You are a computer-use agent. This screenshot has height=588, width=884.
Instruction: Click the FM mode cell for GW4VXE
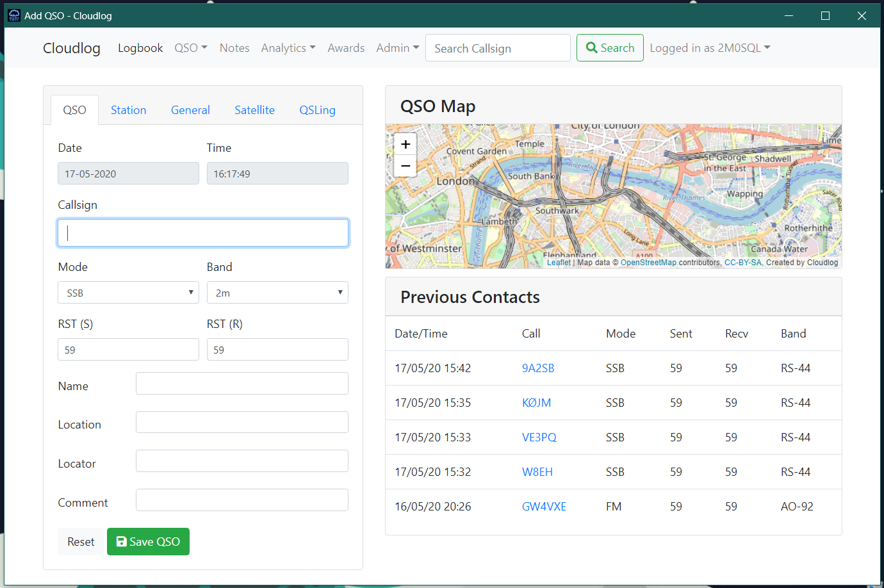tap(614, 507)
